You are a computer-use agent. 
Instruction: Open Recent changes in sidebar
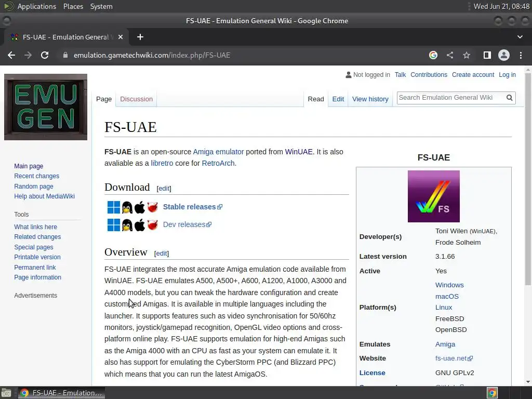37,176
